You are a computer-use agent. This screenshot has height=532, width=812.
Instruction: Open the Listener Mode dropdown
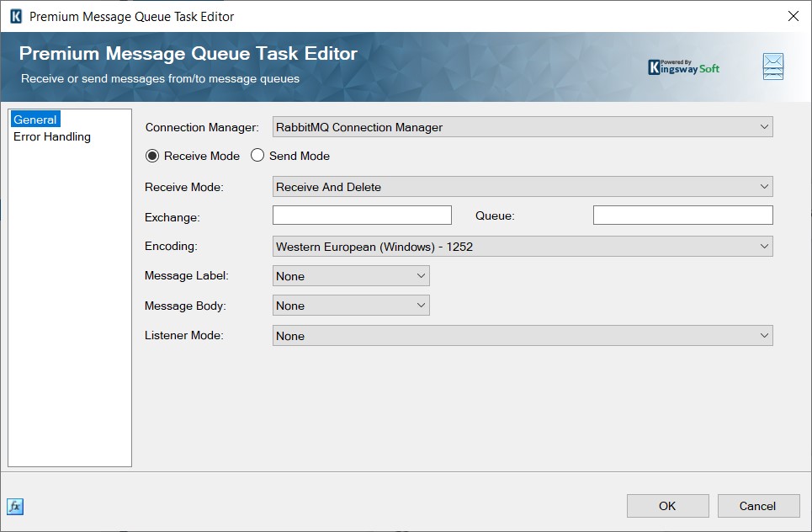[x=765, y=335]
